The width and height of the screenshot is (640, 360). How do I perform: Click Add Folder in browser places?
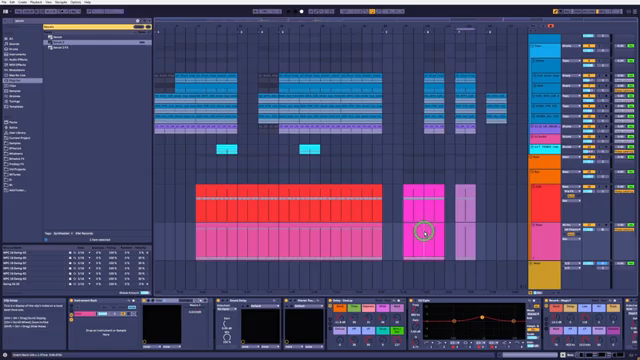click(x=17, y=191)
